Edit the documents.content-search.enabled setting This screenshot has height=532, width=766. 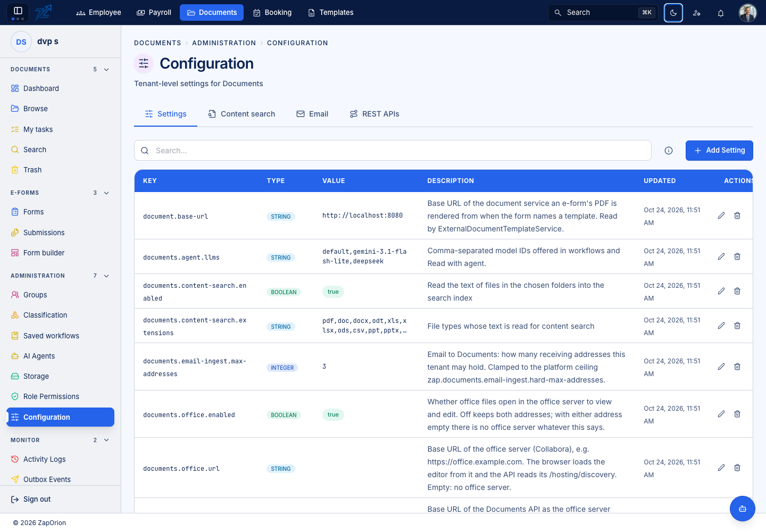point(721,291)
